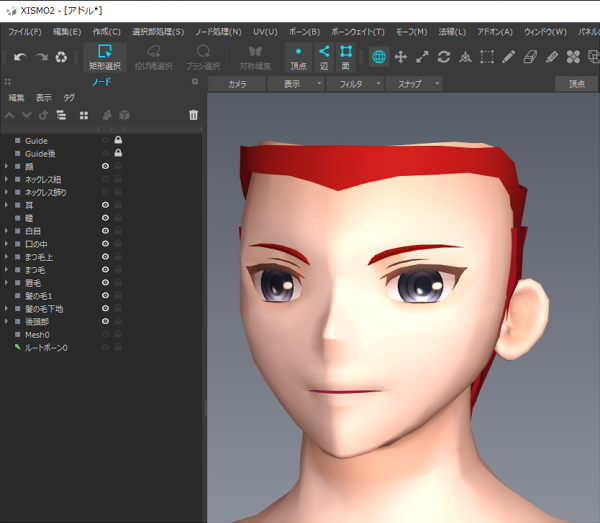The height and width of the screenshot is (523, 600).
Task: Choose the ブラシ選択 brush selection tool
Action: [x=203, y=57]
